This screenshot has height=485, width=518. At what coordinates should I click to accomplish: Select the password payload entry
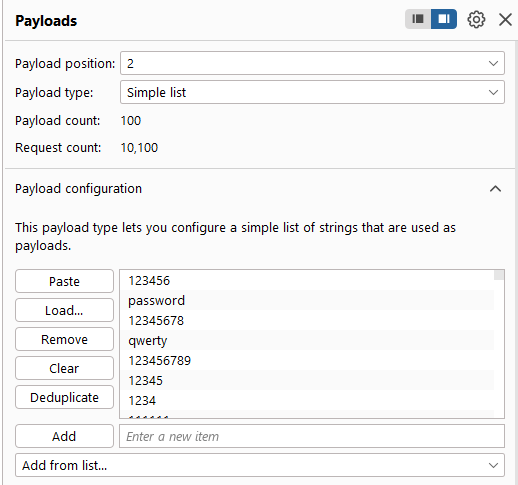pyautogui.click(x=307, y=300)
